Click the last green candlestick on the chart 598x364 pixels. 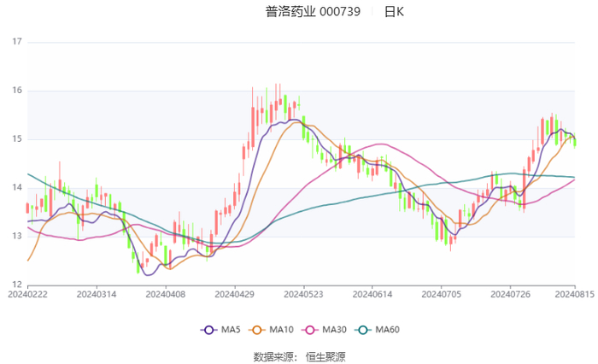point(575,143)
